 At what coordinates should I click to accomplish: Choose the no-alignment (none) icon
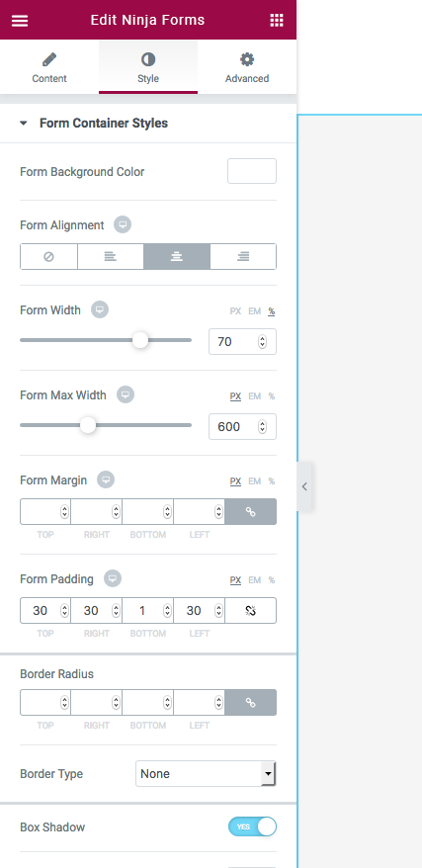point(48,256)
